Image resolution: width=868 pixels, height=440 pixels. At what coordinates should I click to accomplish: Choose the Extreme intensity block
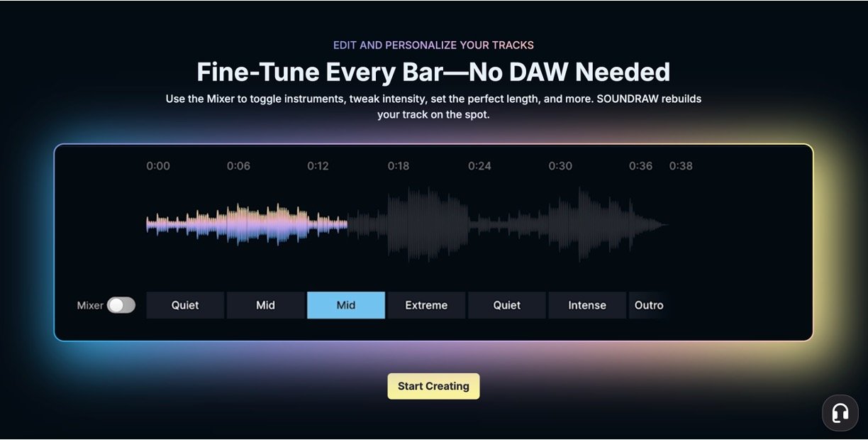pyautogui.click(x=426, y=305)
